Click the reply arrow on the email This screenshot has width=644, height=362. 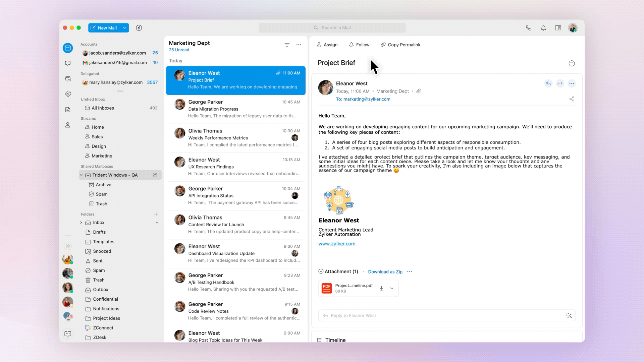coord(548,83)
